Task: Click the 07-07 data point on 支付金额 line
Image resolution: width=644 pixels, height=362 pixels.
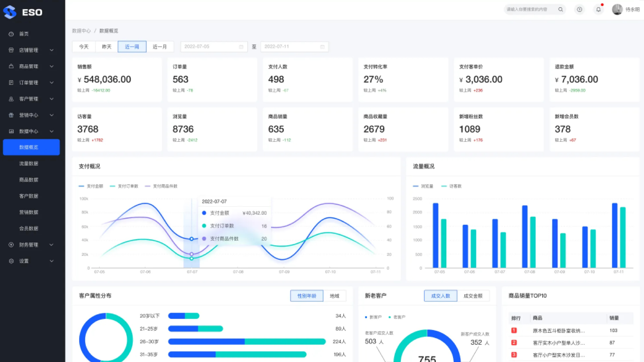Action: coord(192,239)
